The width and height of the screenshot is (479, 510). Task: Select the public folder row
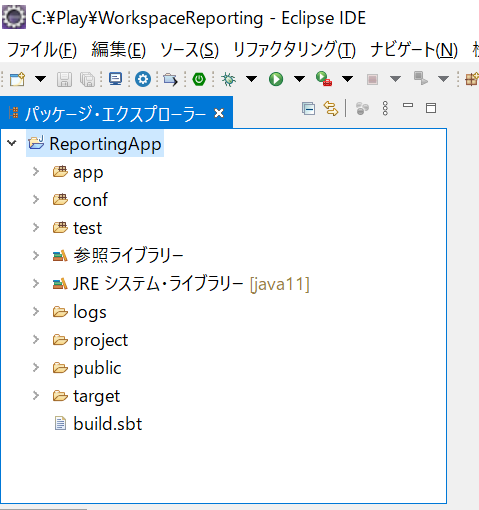87,368
